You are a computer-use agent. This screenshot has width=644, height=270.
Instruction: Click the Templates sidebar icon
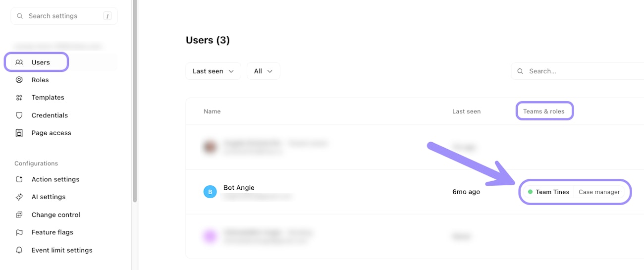19,98
